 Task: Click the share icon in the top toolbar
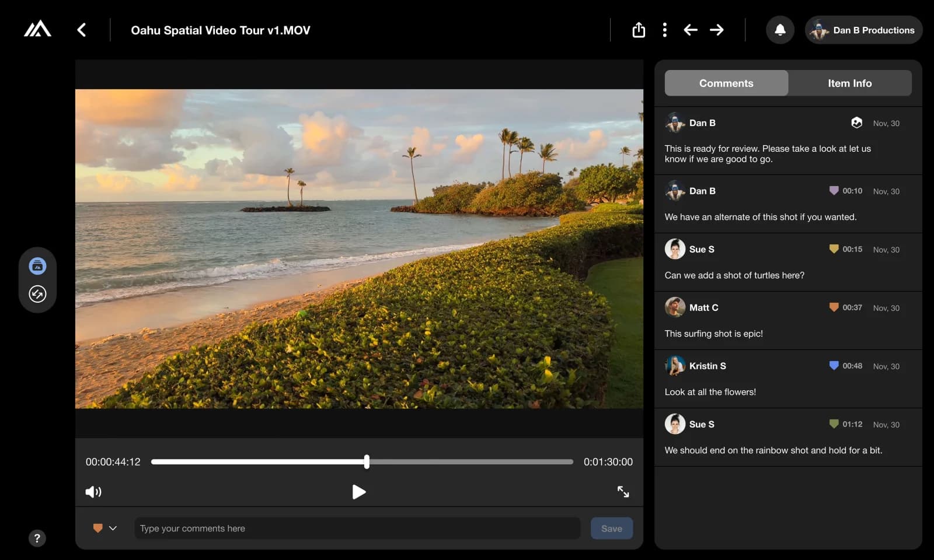(638, 30)
